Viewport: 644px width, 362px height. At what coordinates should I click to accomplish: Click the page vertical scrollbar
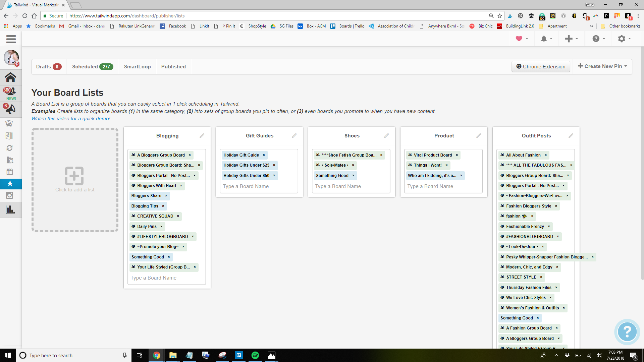[642, 163]
